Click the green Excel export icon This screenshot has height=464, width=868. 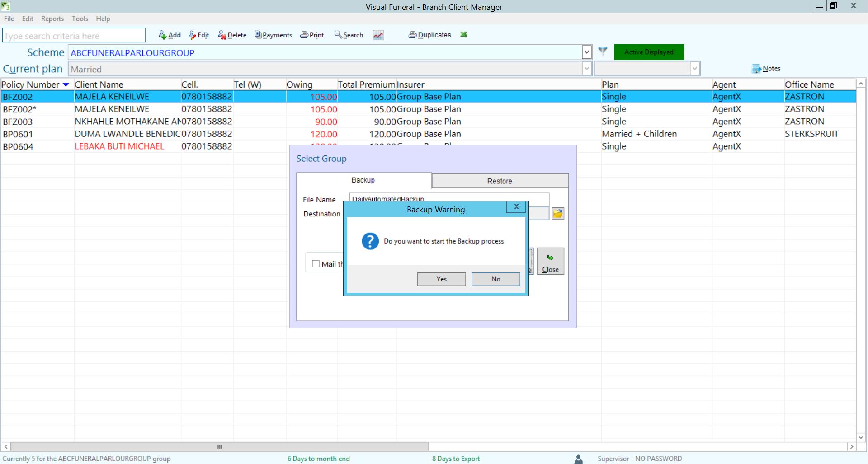(x=463, y=35)
